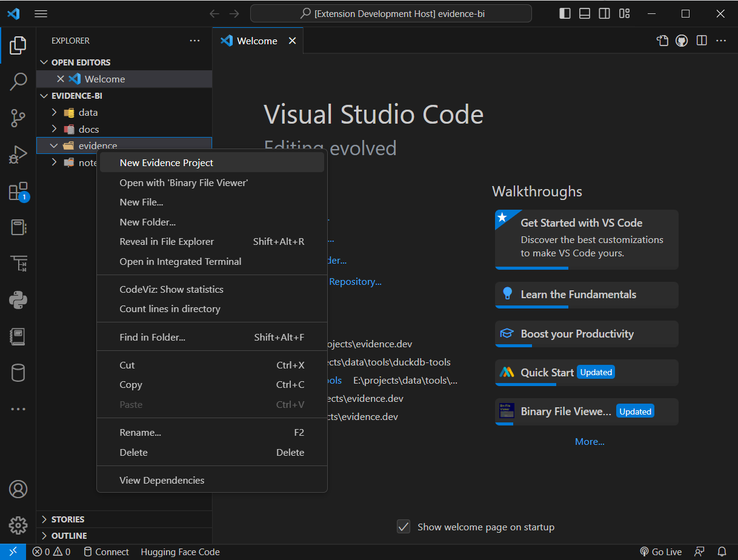
Task: Choose New Evidence Project from the context menu
Action: tap(166, 162)
